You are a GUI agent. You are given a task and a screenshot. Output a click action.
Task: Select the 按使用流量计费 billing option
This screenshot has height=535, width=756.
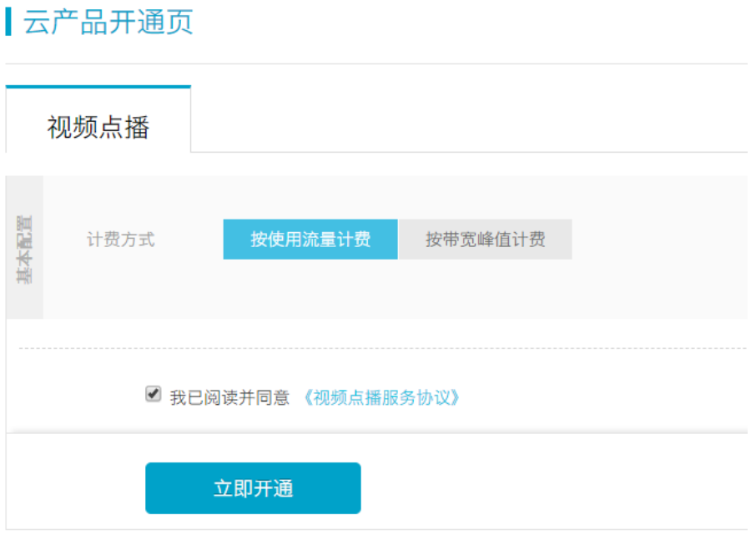pyautogui.click(x=310, y=240)
